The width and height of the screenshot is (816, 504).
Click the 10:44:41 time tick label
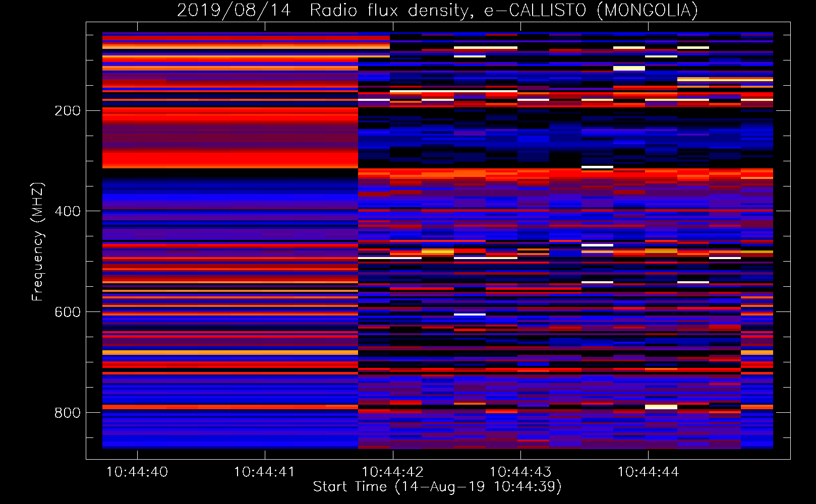pos(265,472)
